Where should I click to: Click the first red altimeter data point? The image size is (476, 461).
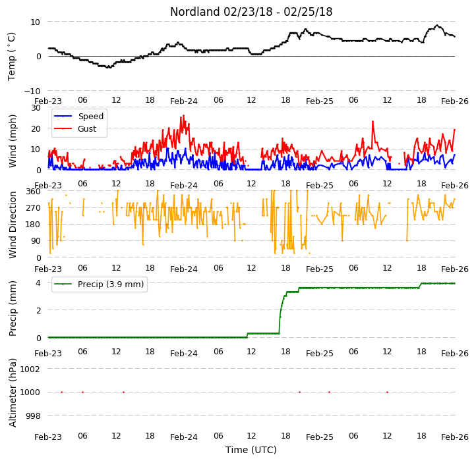pyautogui.click(x=61, y=392)
